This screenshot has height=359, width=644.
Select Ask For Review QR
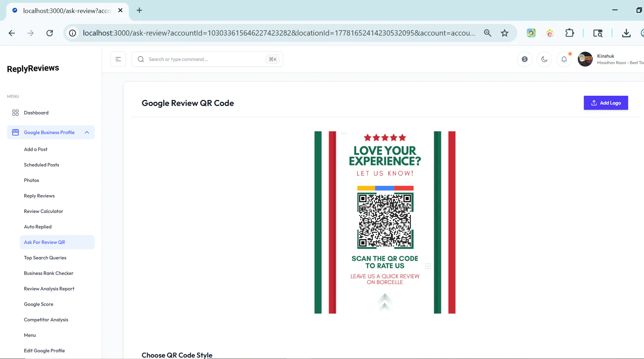57,242
